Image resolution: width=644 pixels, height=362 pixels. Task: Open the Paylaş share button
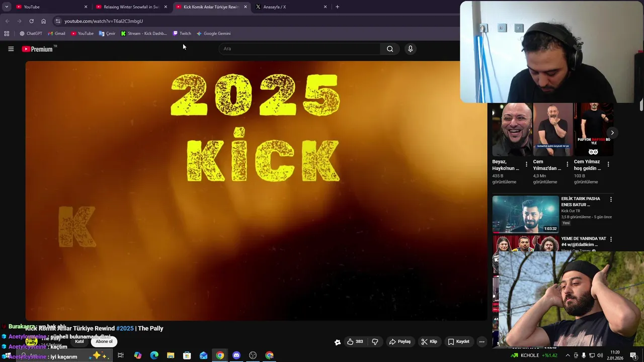tap(400, 341)
